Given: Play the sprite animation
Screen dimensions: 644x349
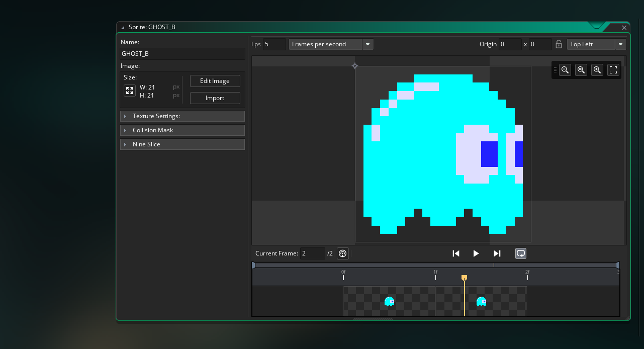Looking at the screenshot, I should pyautogui.click(x=476, y=253).
